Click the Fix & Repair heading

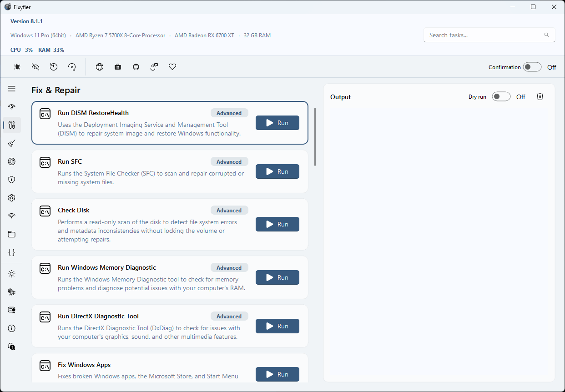(x=56, y=90)
